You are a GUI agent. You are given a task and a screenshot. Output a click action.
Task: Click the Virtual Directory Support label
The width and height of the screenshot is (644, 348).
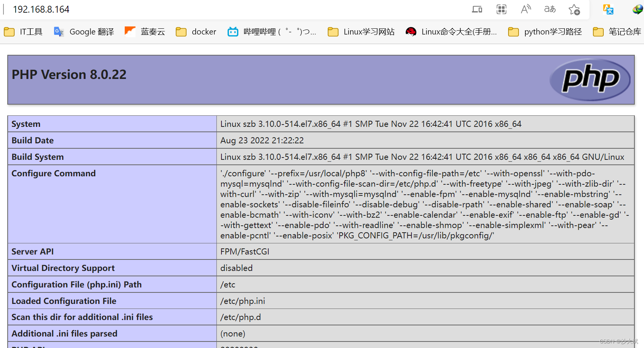[x=63, y=268]
